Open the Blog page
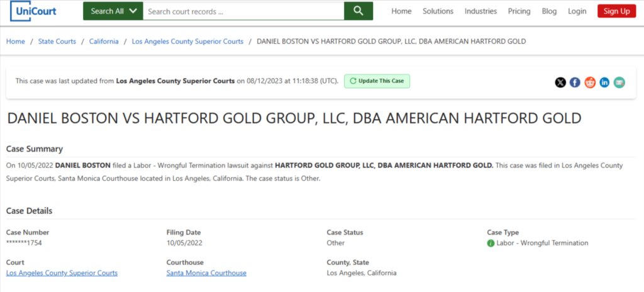The image size is (644, 292). click(549, 11)
